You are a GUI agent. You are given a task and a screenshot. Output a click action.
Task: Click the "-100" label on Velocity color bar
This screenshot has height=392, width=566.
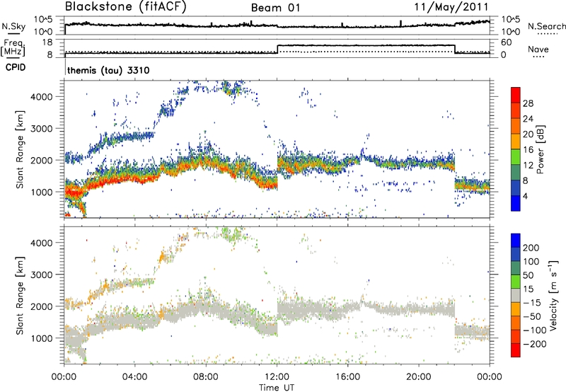click(x=535, y=330)
